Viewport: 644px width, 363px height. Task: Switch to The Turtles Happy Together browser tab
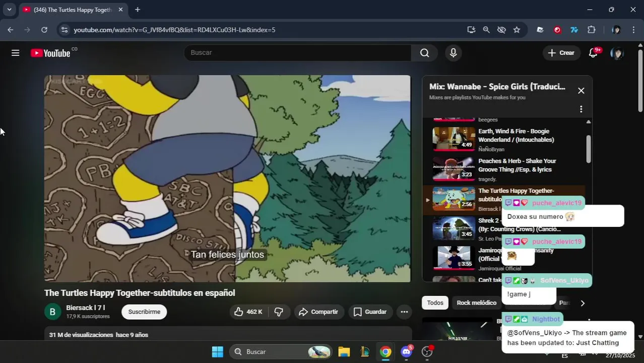point(72,10)
